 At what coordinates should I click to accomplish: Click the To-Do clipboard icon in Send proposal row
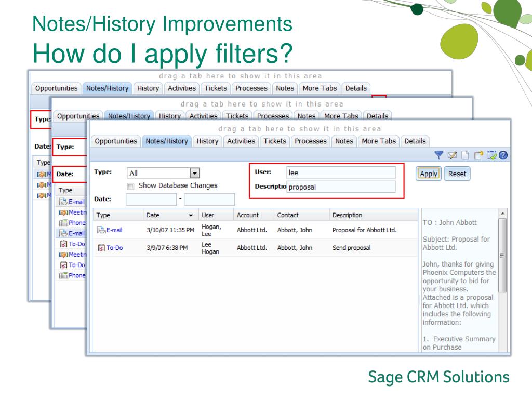[x=101, y=248]
